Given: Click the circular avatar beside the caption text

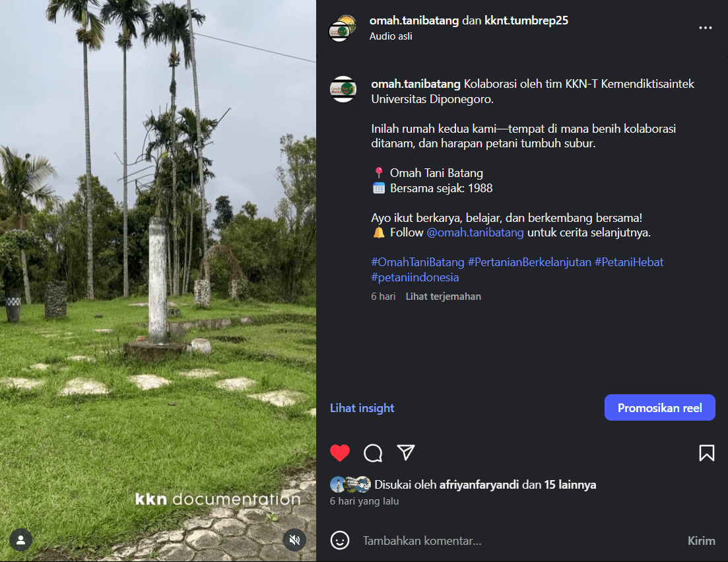Looking at the screenshot, I should (x=343, y=89).
